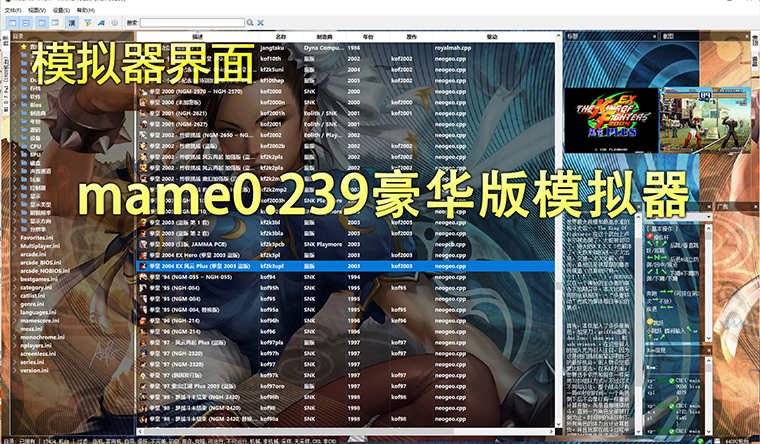The image size is (760, 444).
Task: Select the kof10th game row
Action: [x=346, y=59]
